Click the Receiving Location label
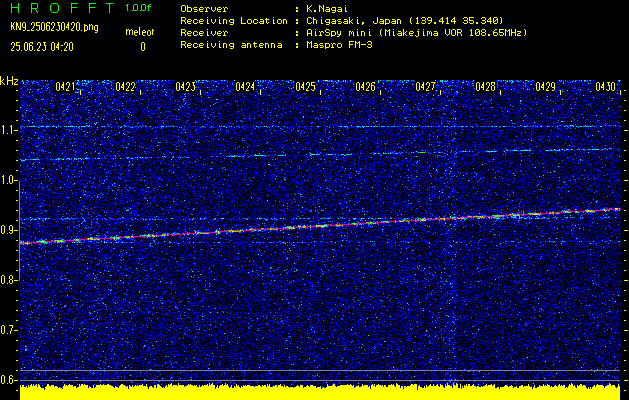The height and width of the screenshot is (400, 629). [234, 21]
